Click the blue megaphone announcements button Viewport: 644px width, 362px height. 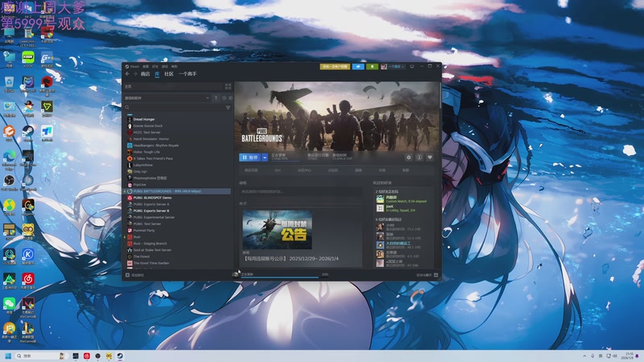(358, 66)
